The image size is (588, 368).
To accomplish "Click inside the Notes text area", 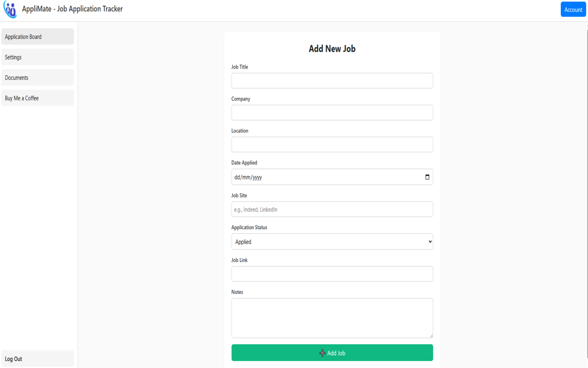I will click(x=332, y=317).
